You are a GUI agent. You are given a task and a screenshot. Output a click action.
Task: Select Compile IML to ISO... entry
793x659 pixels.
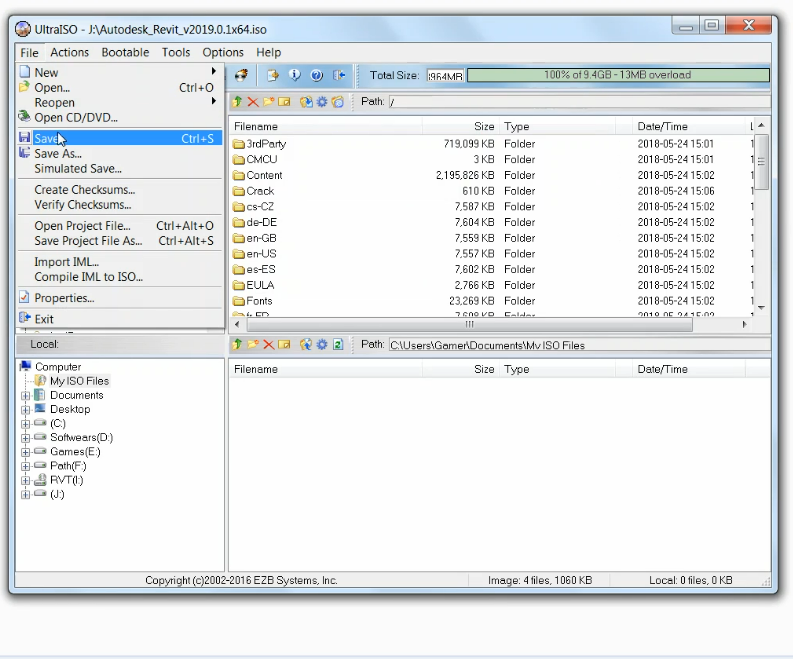[x=120, y=277]
